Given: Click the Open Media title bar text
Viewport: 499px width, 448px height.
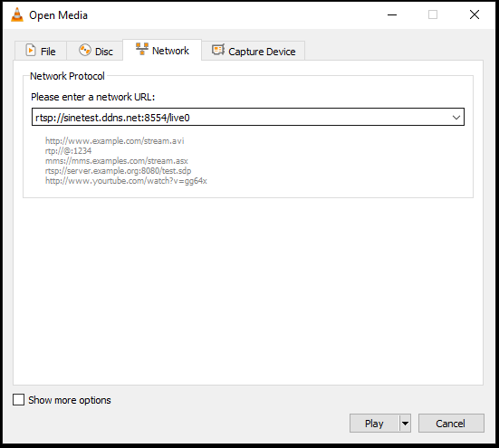Looking at the screenshot, I should tap(58, 15).
